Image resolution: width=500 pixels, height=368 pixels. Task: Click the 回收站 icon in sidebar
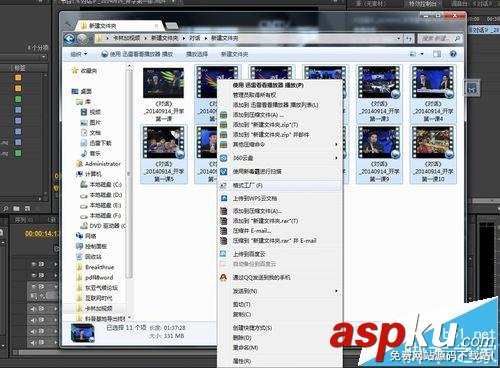pyautogui.click(x=79, y=257)
